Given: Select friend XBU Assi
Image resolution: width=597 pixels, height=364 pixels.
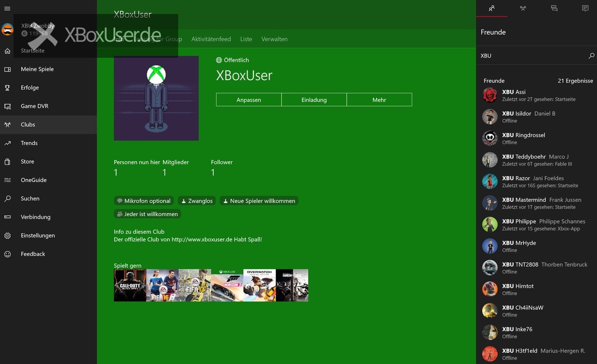Looking at the screenshot, I should tap(536, 95).
